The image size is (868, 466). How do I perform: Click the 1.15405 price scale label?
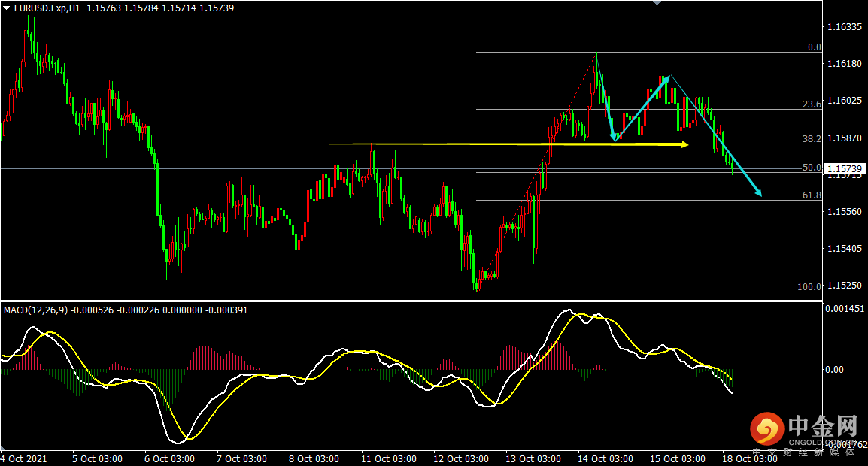[x=844, y=249]
